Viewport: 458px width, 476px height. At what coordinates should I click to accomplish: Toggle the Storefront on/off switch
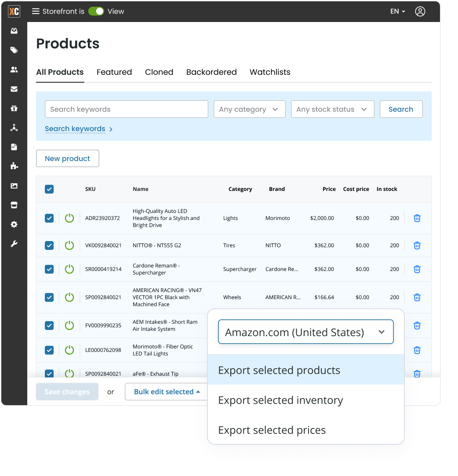(x=96, y=11)
